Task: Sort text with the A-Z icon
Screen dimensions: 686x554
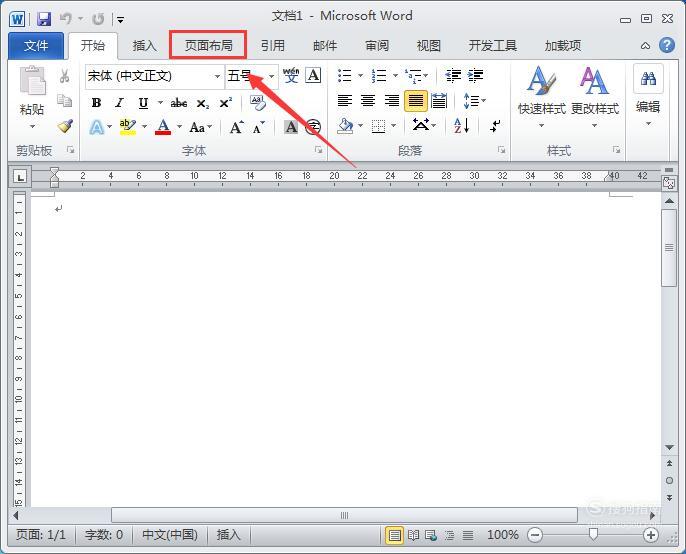Action: tap(462, 126)
